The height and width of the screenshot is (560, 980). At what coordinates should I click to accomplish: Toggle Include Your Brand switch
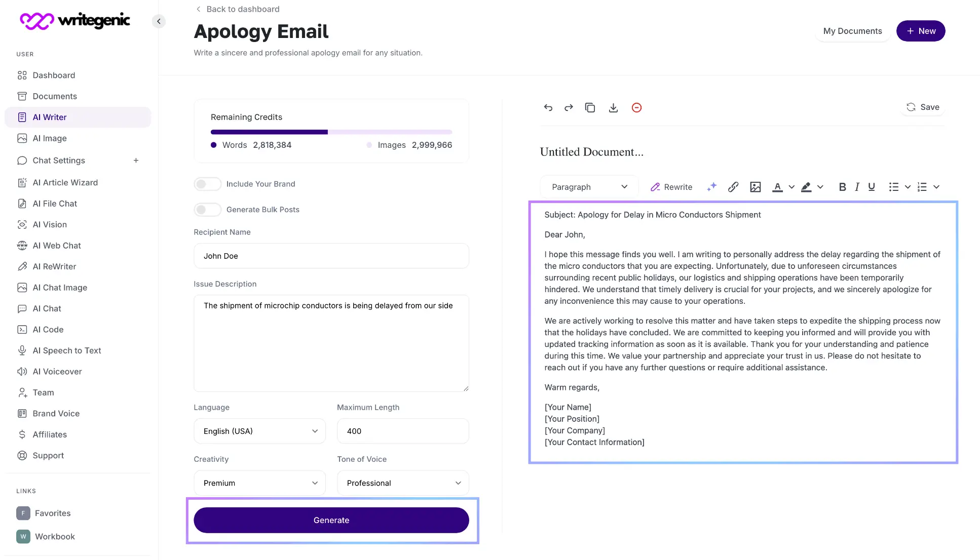(x=207, y=183)
